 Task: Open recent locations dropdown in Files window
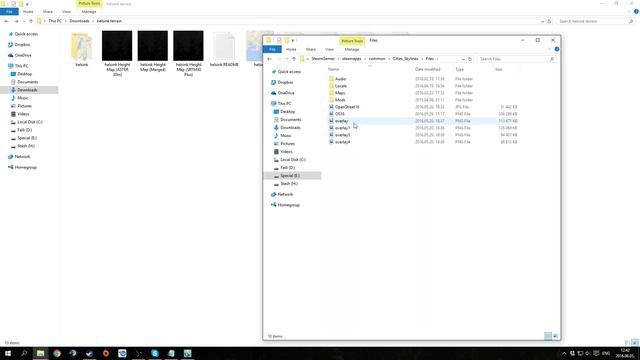pyautogui.click(x=287, y=59)
